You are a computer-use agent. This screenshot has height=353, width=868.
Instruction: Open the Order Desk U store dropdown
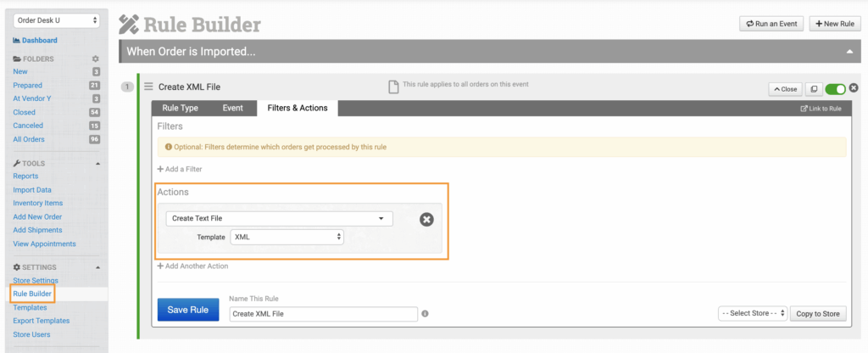coord(58,20)
